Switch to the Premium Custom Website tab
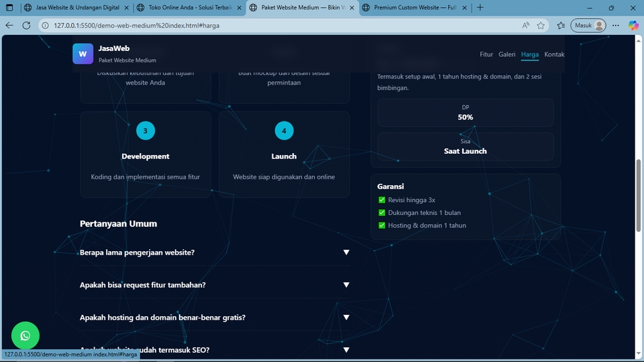 click(x=415, y=7)
